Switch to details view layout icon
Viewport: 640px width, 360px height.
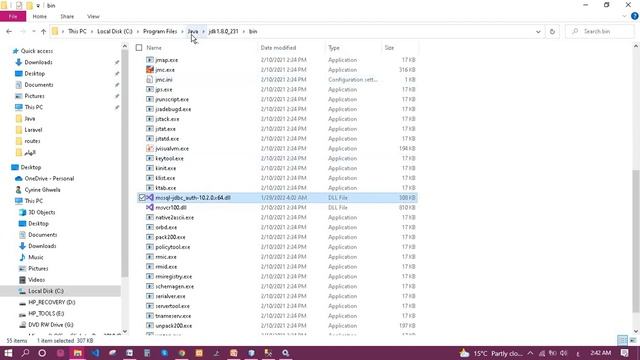(622, 340)
